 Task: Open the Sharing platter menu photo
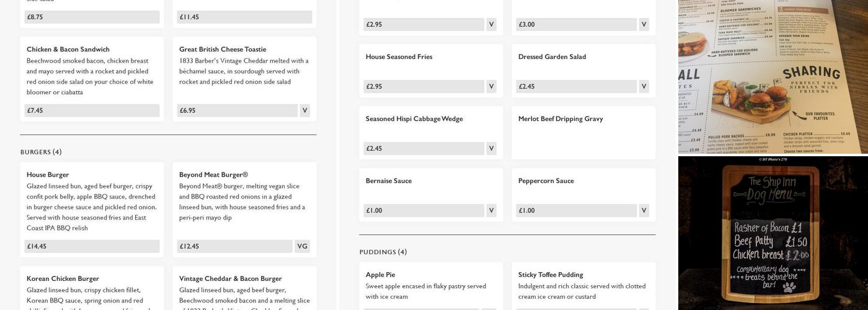[x=773, y=77]
